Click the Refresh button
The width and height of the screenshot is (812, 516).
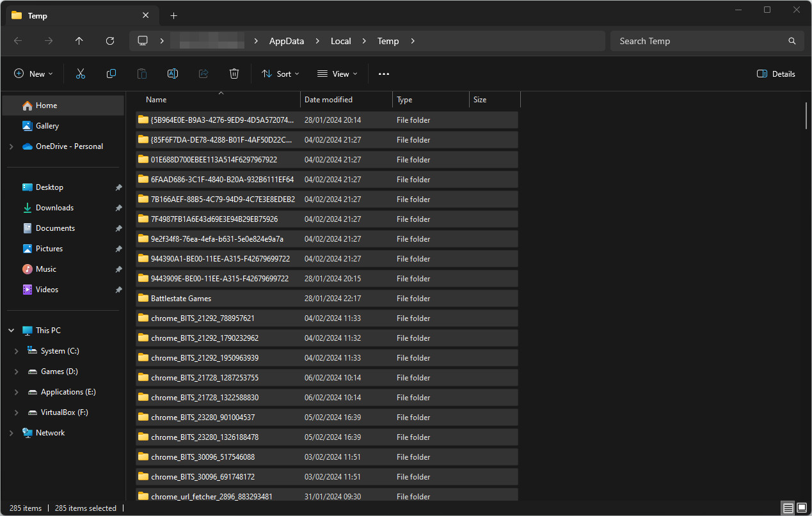click(110, 41)
